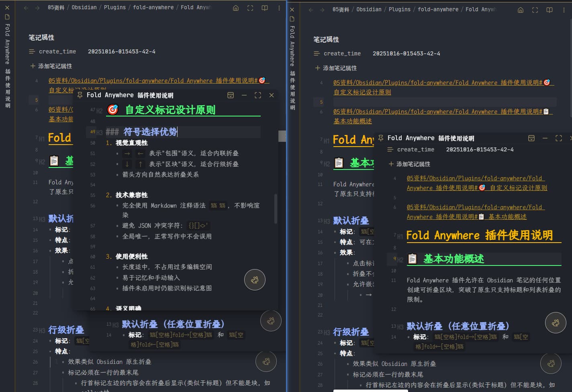Toggle the pin on the right popover
The width and height of the screenshot is (572, 392).
pyautogui.click(x=381, y=138)
